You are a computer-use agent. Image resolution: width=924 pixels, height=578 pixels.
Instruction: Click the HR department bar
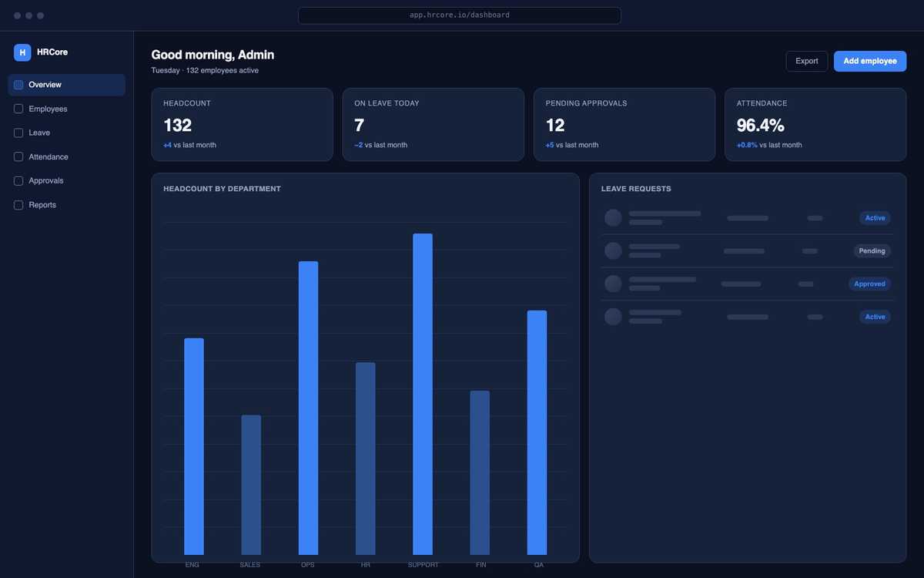click(366, 459)
